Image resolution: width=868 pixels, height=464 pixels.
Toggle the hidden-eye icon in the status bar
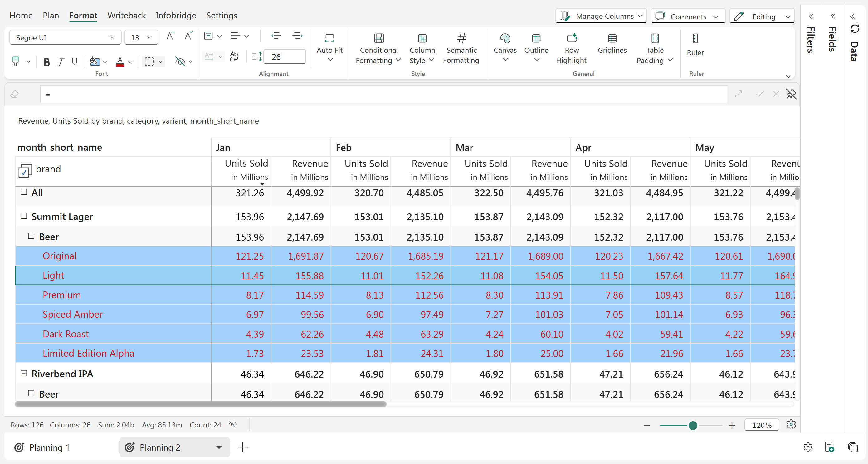pos(232,425)
